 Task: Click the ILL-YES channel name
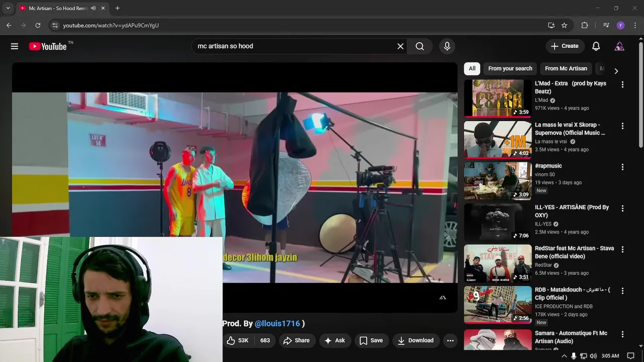tap(543, 224)
